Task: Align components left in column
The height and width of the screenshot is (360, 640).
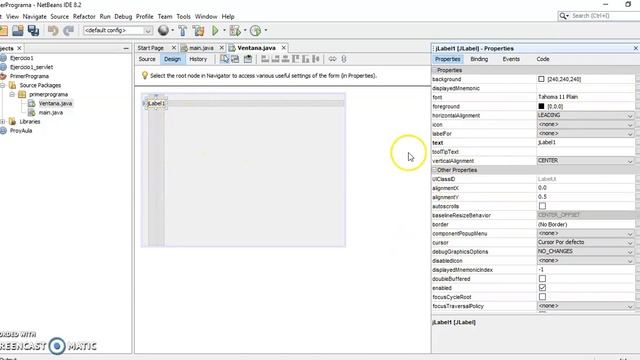Action: (x=265, y=59)
